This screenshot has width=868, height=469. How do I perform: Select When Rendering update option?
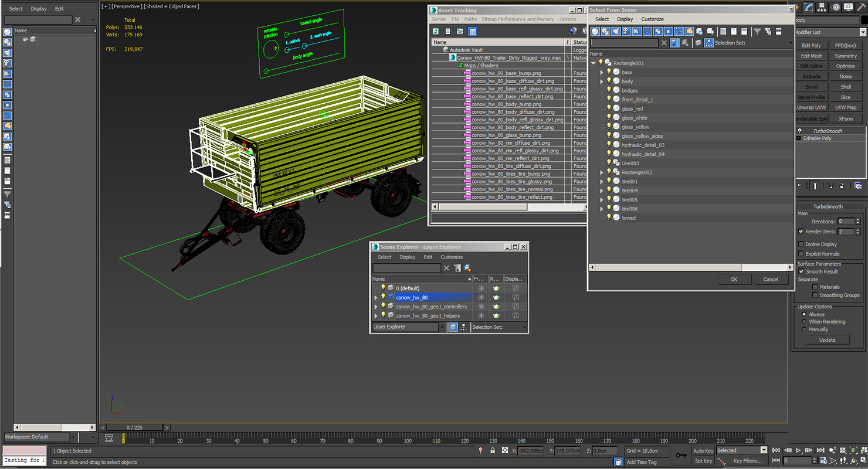tap(804, 322)
